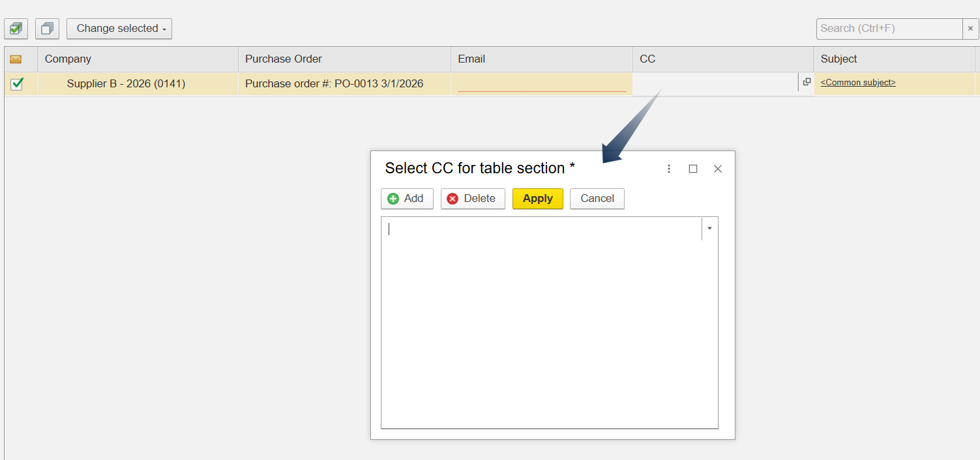Image resolution: width=980 pixels, height=460 pixels.
Task: Click the uncheck all rows icon
Action: point(47,29)
